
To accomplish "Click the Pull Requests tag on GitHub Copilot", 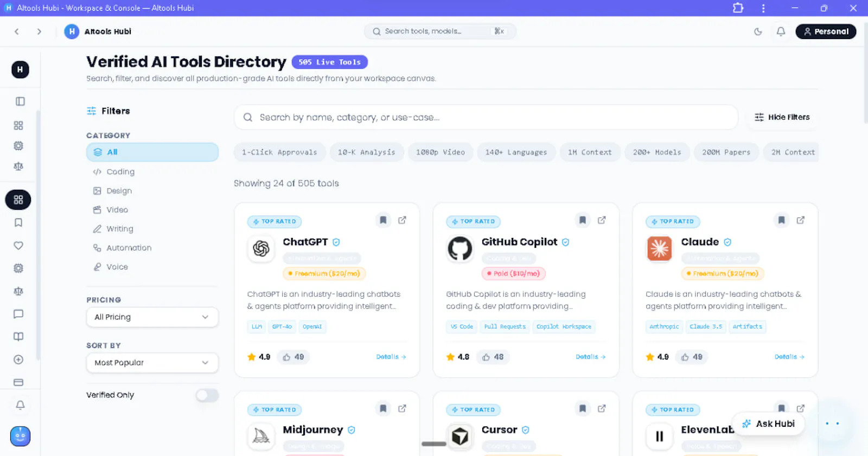I will pyautogui.click(x=505, y=326).
